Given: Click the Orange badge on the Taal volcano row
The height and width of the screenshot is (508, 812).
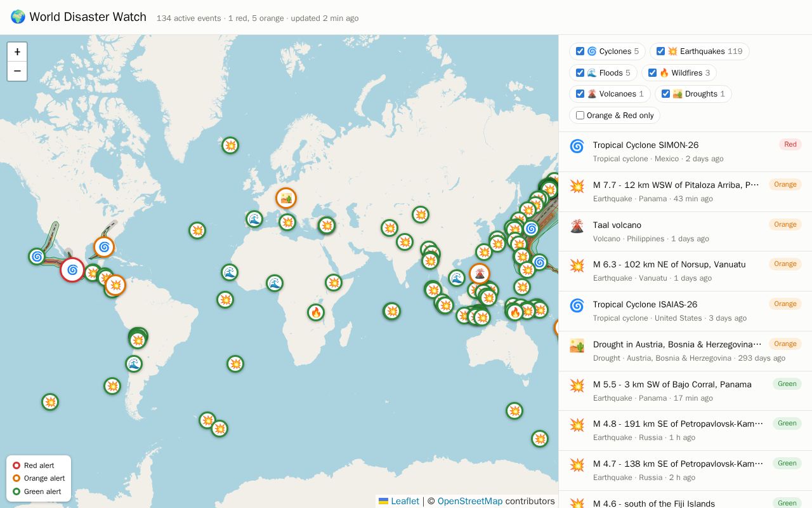Looking at the screenshot, I should point(785,224).
